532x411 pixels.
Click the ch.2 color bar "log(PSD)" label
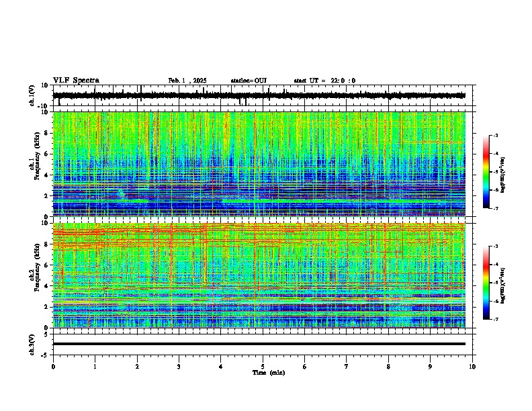(502, 285)
